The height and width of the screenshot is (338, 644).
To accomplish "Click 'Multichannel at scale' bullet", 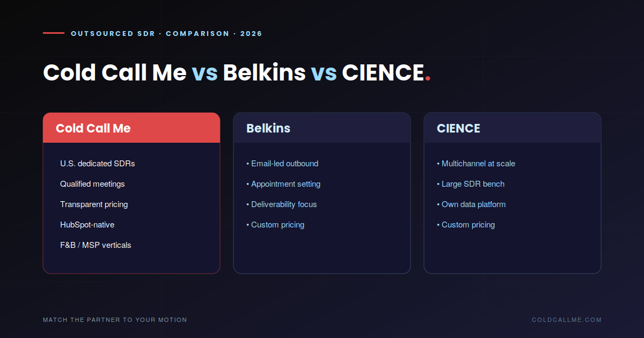I will [x=476, y=164].
